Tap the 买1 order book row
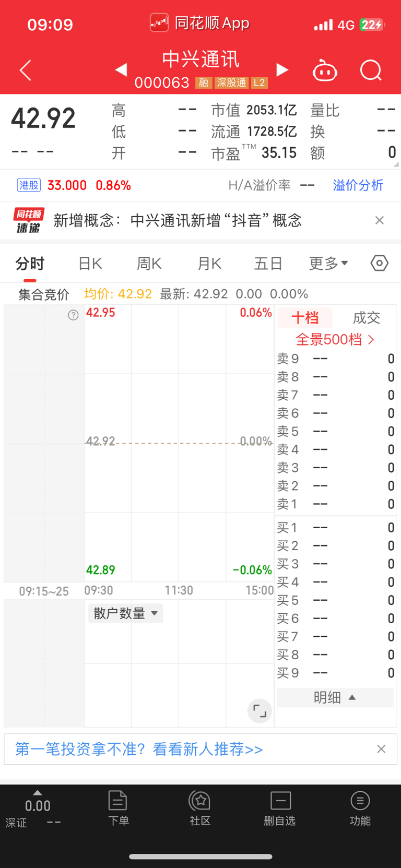The height and width of the screenshot is (868, 401). 335,528
